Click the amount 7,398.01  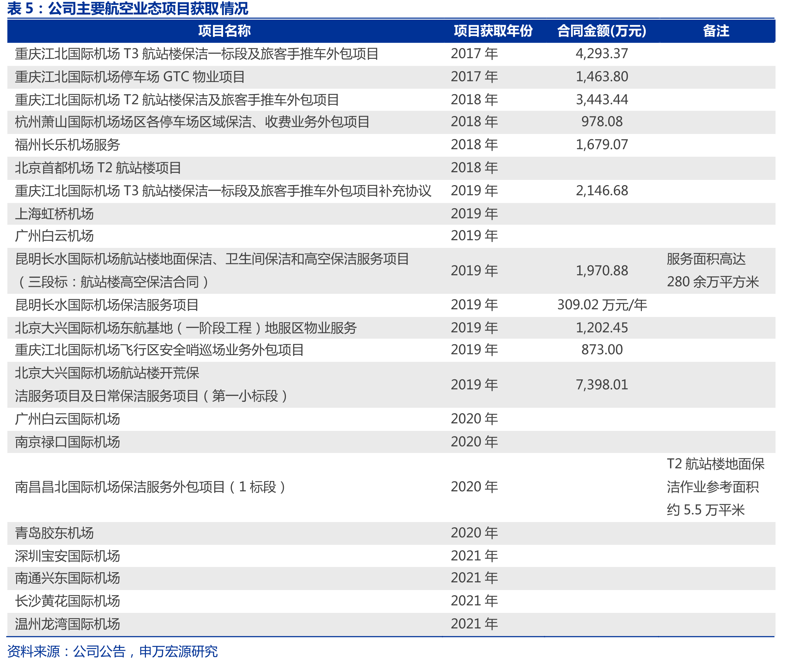[602, 385]
